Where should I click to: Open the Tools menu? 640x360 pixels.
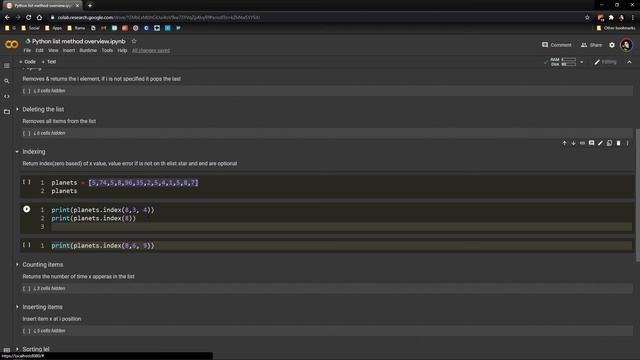point(107,51)
